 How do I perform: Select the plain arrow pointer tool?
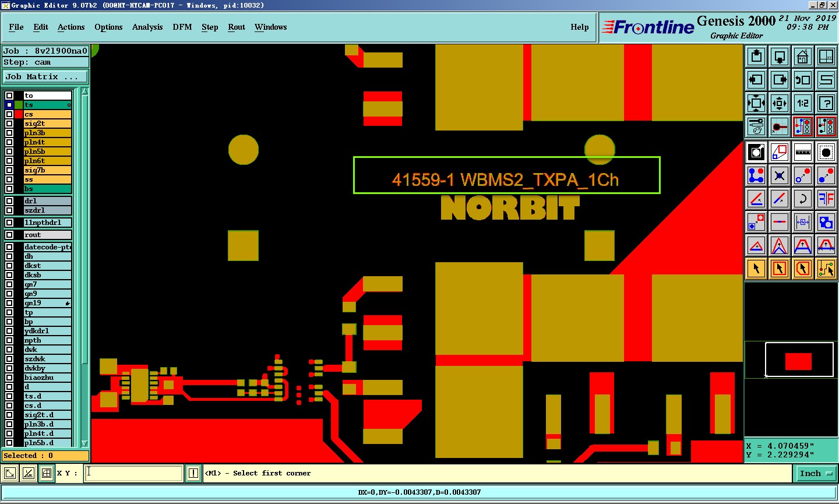[756, 269]
